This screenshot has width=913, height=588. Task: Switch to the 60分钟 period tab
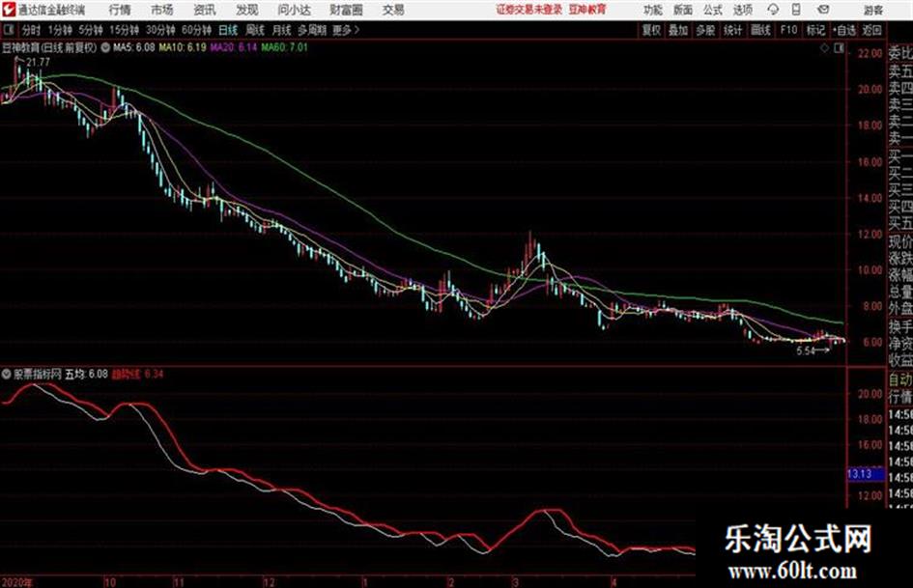click(196, 30)
